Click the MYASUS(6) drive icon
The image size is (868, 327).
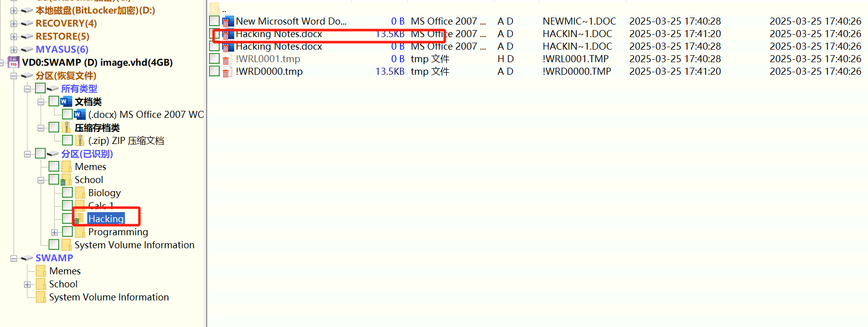[27, 50]
